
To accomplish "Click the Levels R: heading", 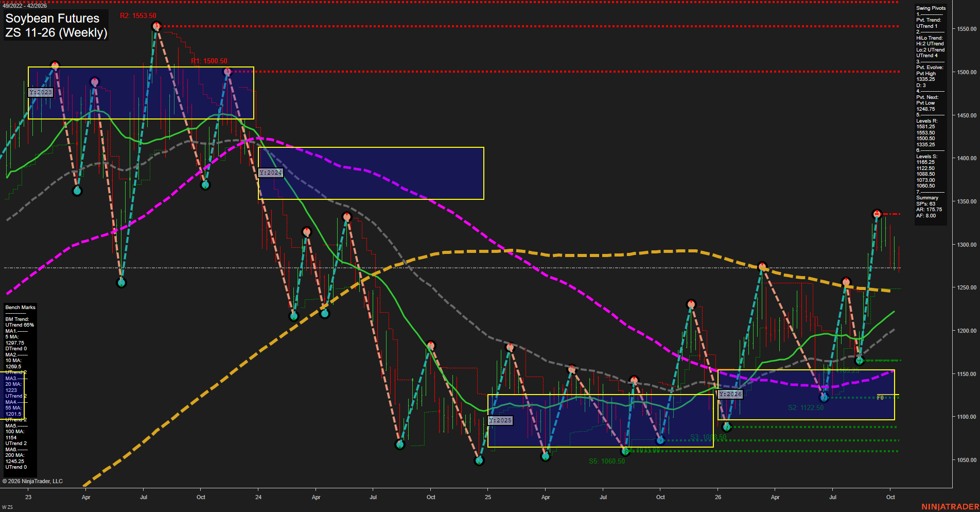I will (926, 121).
